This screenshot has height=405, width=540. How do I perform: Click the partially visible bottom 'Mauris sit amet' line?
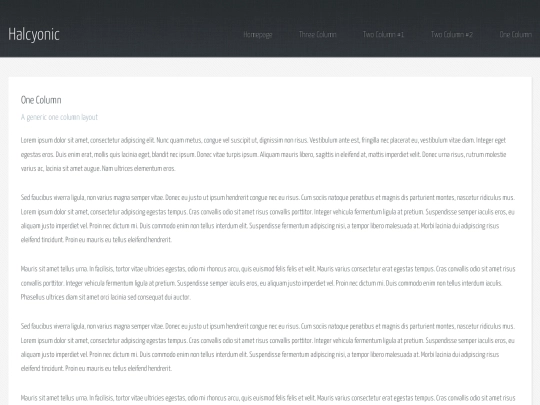(268, 398)
